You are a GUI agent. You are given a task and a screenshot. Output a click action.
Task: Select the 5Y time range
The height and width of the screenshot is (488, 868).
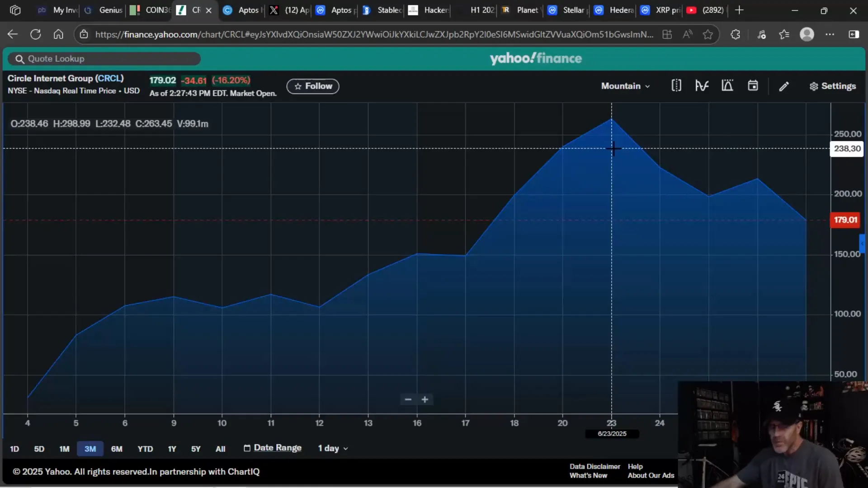[196, 449]
